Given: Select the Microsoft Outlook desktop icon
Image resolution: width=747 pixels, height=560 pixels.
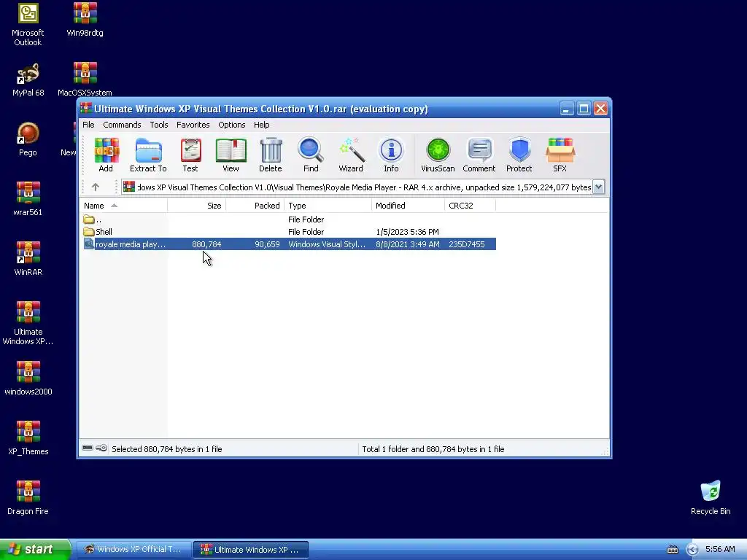Looking at the screenshot, I should pyautogui.click(x=28, y=25).
